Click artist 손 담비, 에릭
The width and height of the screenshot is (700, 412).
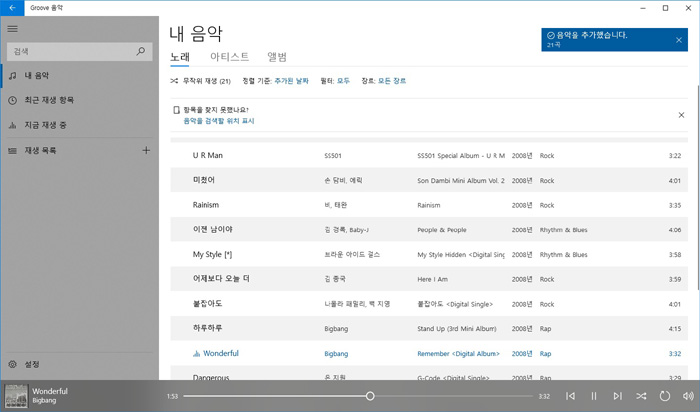[343, 180]
